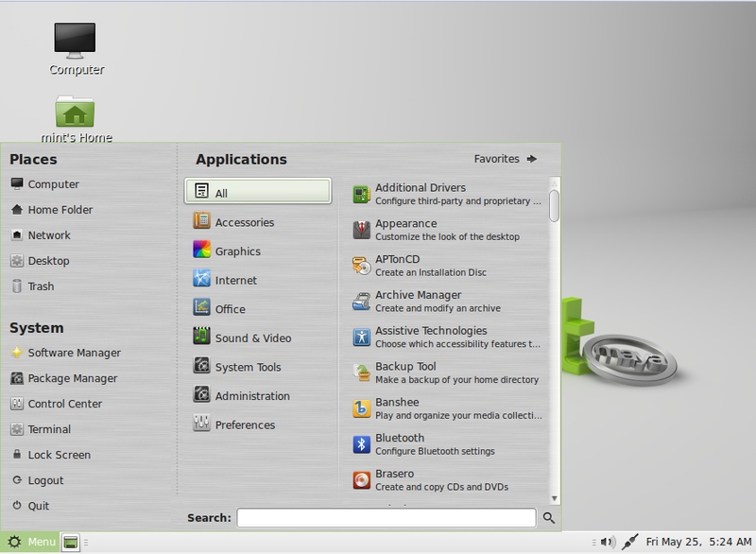Select the All applications category
Image resolution: width=756 pixels, height=554 pixels.
coord(258,191)
